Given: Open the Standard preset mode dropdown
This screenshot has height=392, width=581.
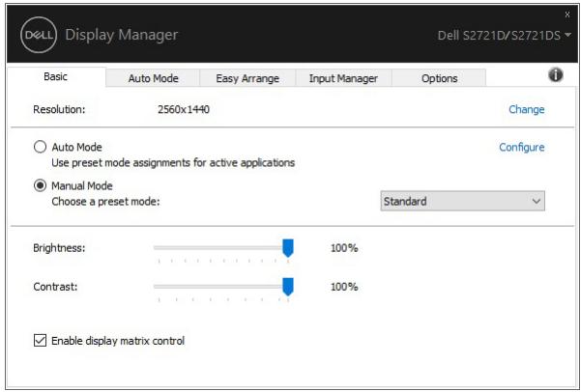Looking at the screenshot, I should [462, 201].
